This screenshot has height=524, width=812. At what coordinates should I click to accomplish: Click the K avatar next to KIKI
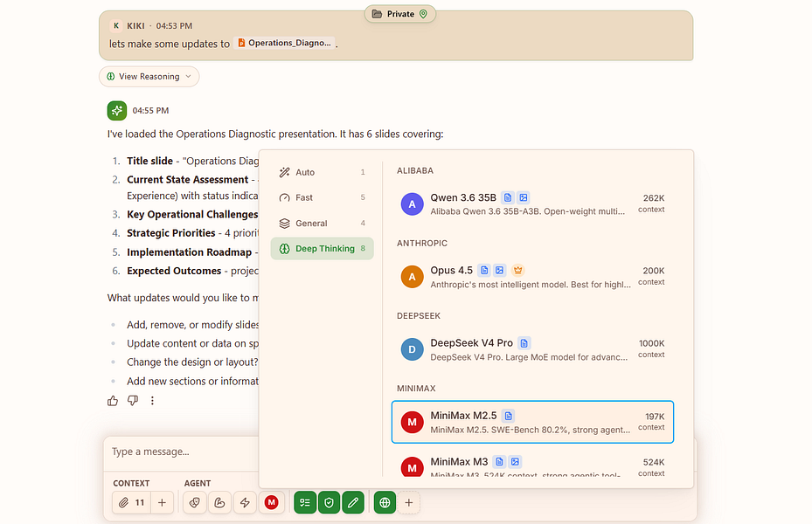click(116, 26)
